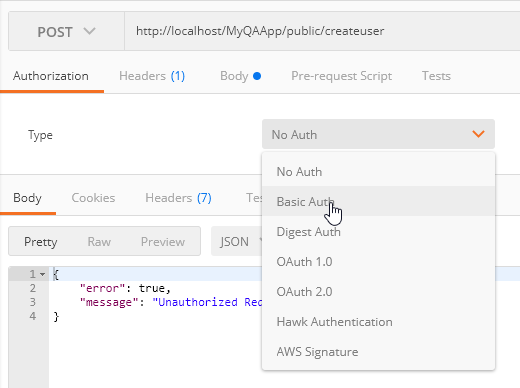Switch response view to Raw

(99, 241)
